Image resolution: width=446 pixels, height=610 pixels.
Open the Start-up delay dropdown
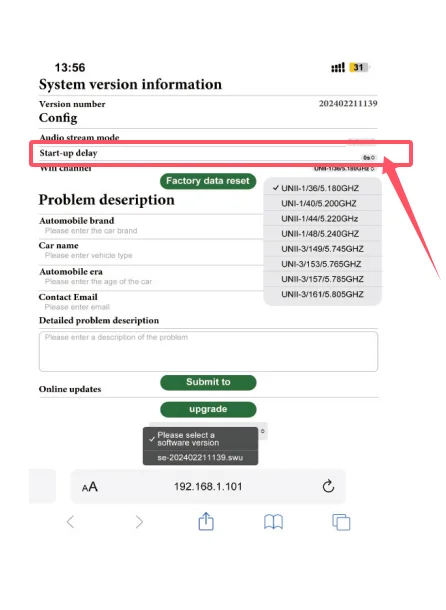[x=369, y=158]
